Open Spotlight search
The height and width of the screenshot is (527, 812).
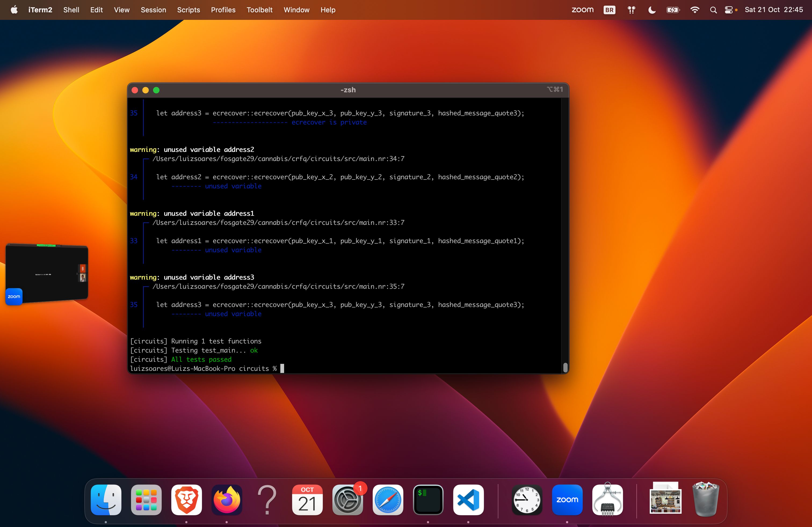(x=713, y=10)
